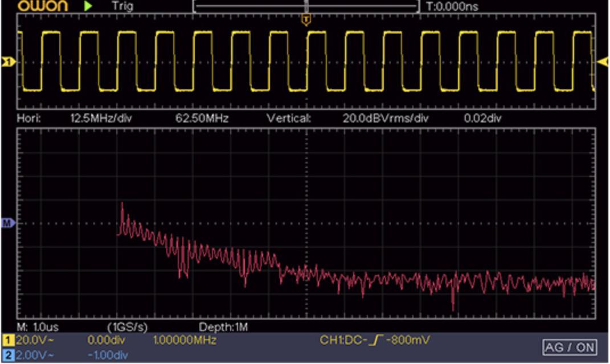The height and width of the screenshot is (364, 610).
Task: Click the waveform memory position bar
Action: pyautogui.click(x=306, y=7)
